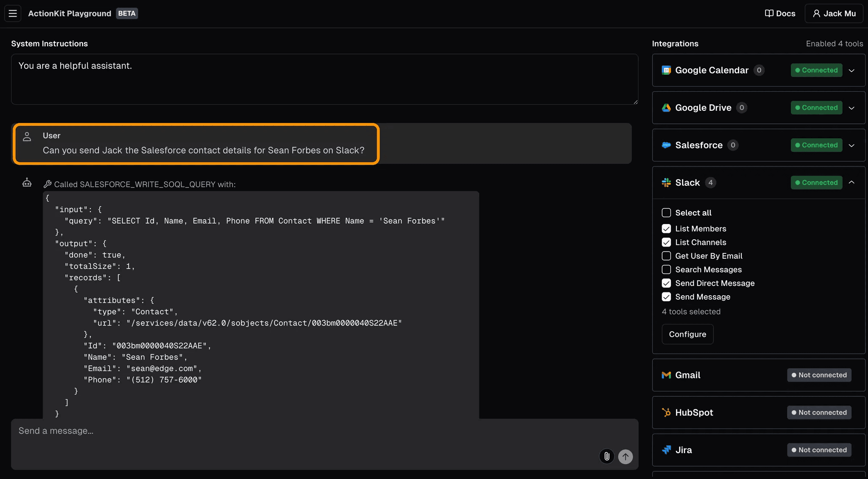Viewport: 868px width, 479px height.
Task: Click the Gmail Not connected badge
Action: (x=819, y=375)
